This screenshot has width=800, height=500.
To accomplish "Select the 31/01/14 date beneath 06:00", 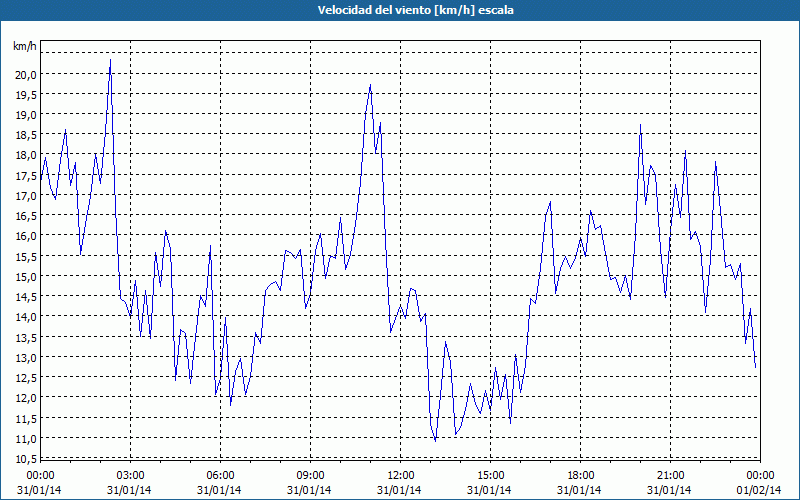I will 219,490.
